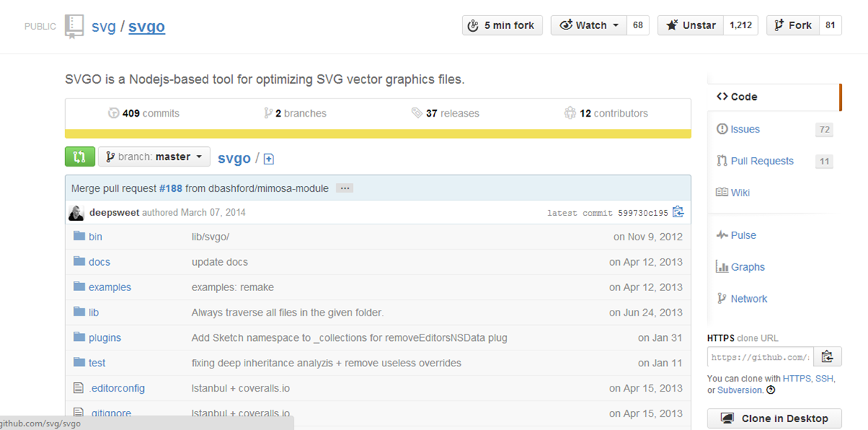Open the 2 branches page
Screen dimensions: 868x430
295,113
